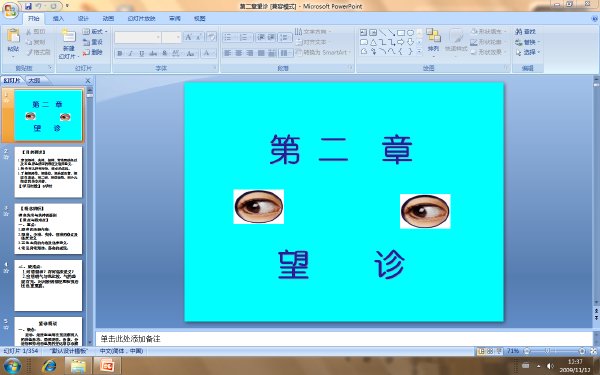Toggle Justify text alignment
This screenshot has height=375, width=600.
261,53
